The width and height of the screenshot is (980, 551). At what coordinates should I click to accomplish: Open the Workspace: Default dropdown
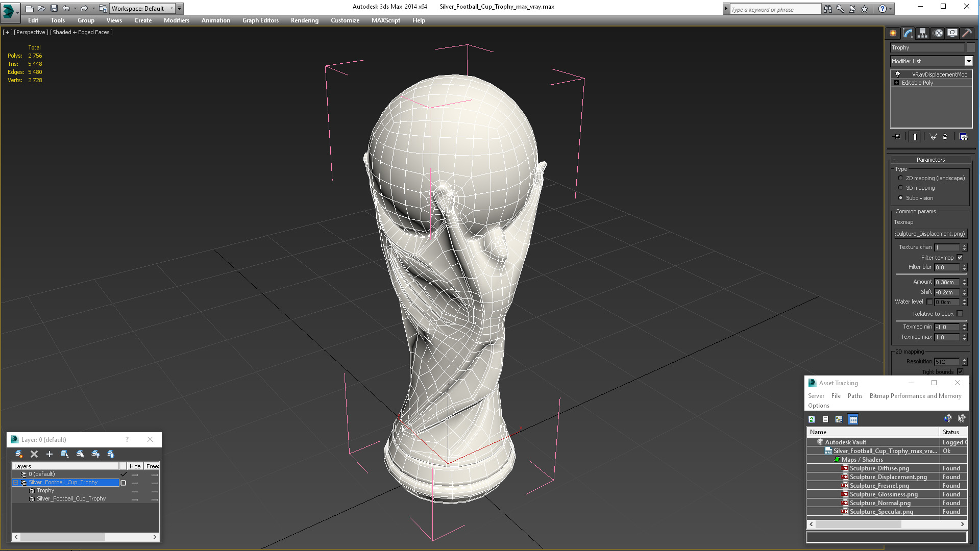point(142,9)
